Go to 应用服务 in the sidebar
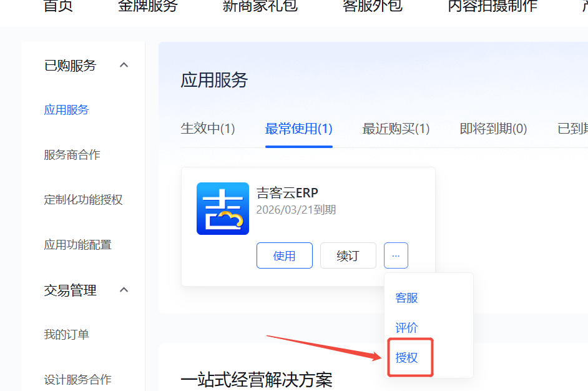The width and height of the screenshot is (588, 391). [x=66, y=110]
